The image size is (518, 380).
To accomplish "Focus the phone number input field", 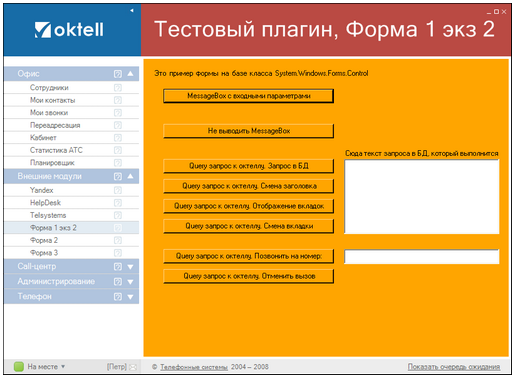I will 422,256.
